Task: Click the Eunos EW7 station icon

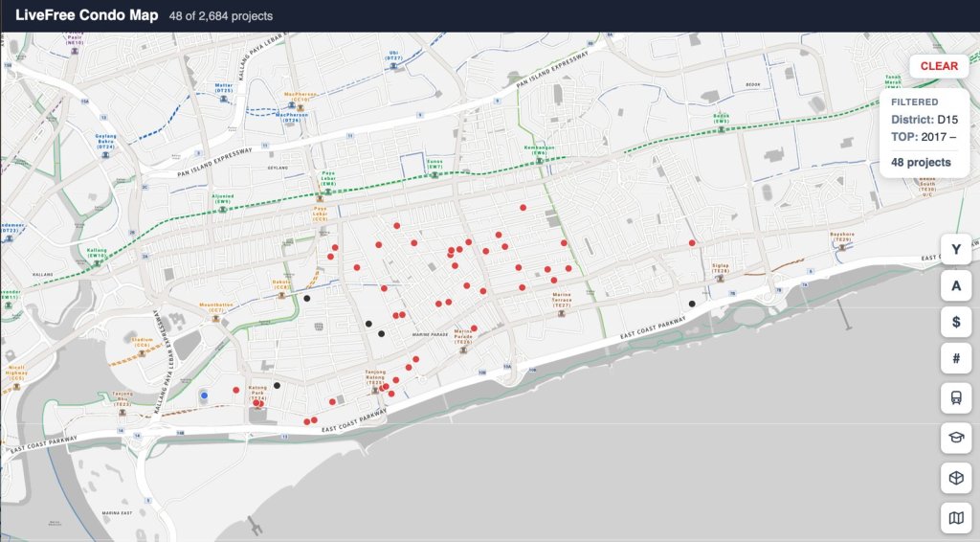Action: coord(434,175)
